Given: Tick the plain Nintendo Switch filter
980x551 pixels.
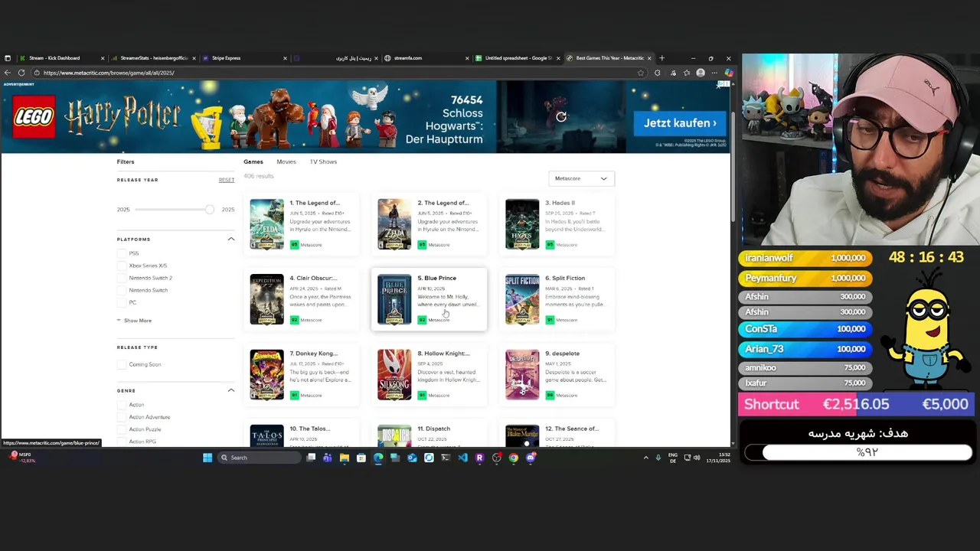Looking at the screenshot, I should tap(122, 290).
